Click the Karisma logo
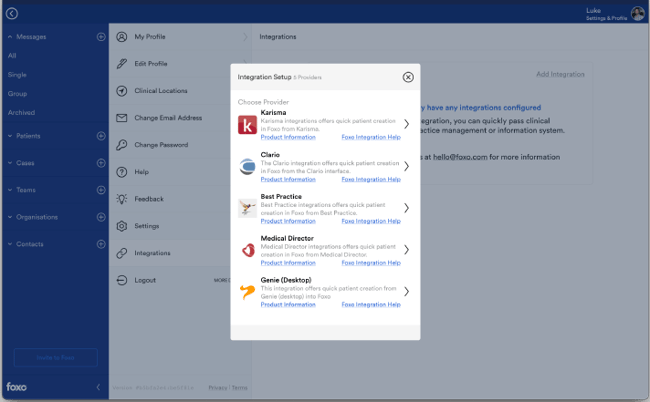Image resolution: width=650 pixels, height=402 pixels. point(247,125)
